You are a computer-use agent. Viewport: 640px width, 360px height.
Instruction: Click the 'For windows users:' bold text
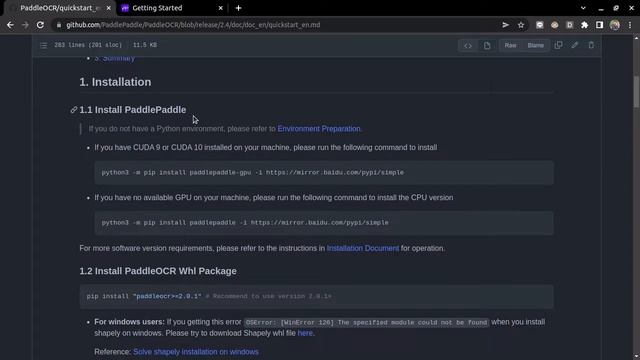(x=129, y=322)
